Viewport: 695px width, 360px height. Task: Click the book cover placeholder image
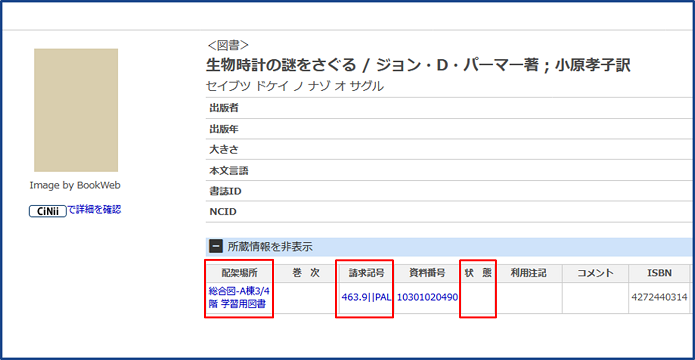click(76, 110)
